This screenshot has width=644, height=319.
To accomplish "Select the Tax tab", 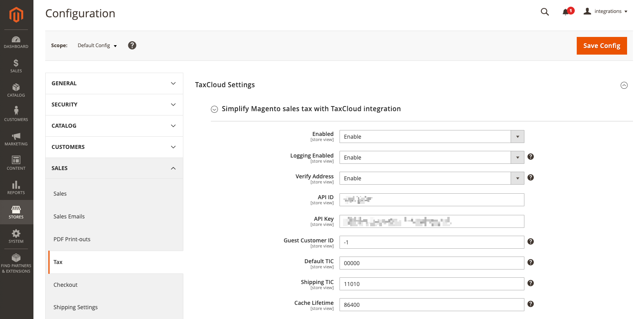I will point(116,262).
